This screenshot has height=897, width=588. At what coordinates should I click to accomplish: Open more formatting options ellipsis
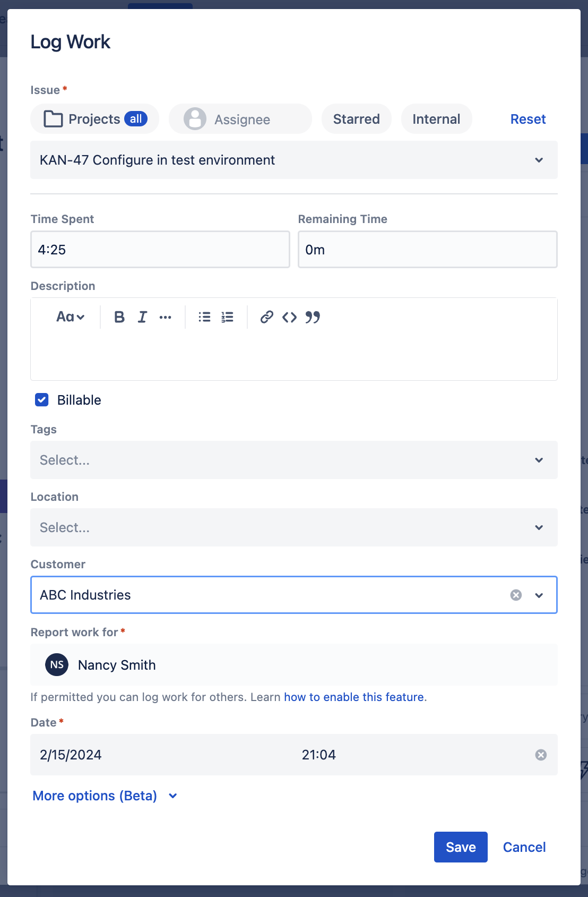(166, 317)
